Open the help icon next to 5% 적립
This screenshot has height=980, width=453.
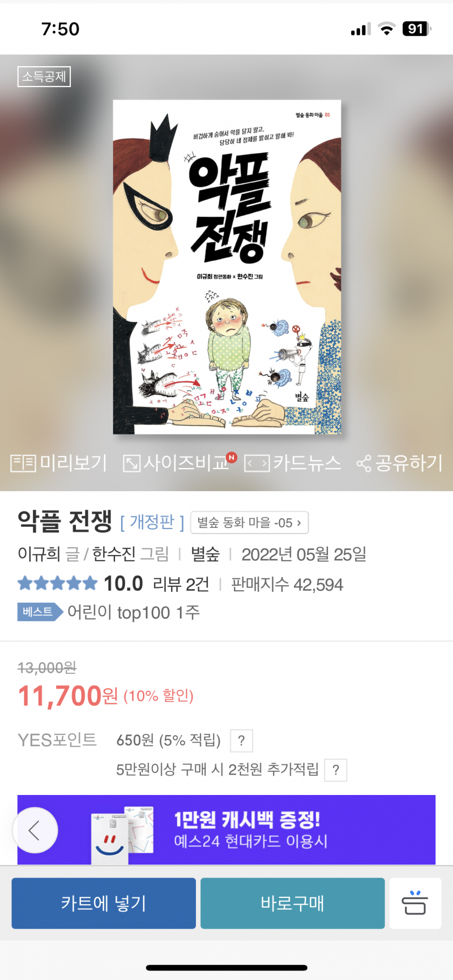pos(241,741)
